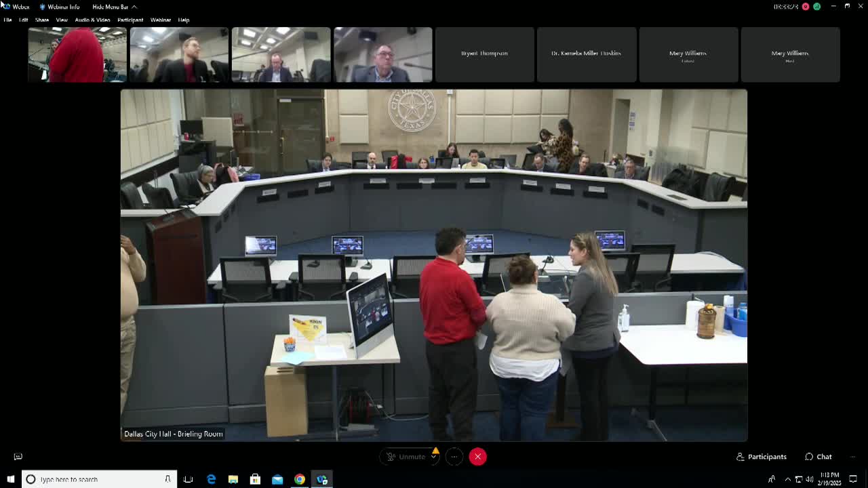Select Bryant Thompson's participant tile
This screenshot has width=868, height=488.
(484, 54)
